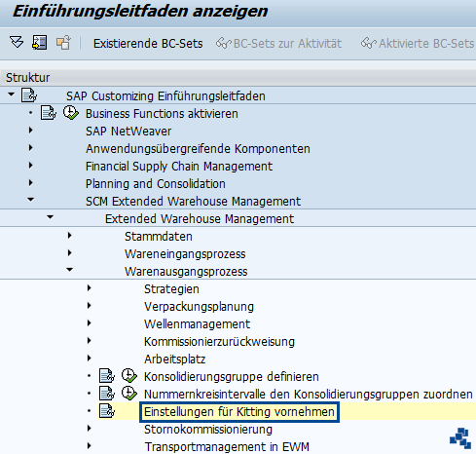Expand the SAP NetWeaver node
The width and height of the screenshot is (476, 454).
30,131
